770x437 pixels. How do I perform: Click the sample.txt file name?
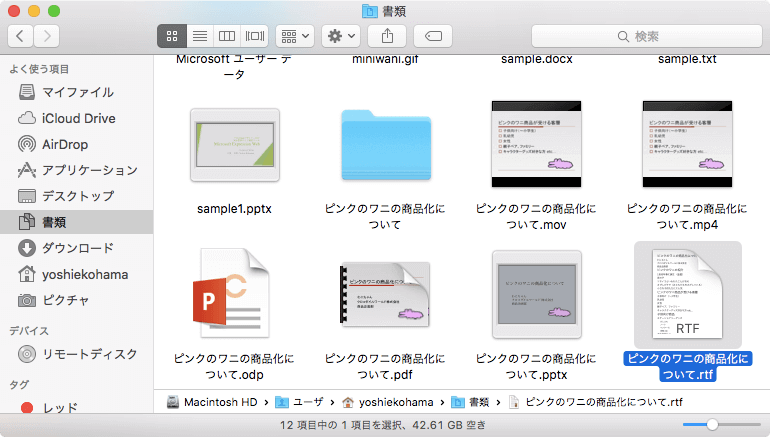pyautogui.click(x=687, y=59)
